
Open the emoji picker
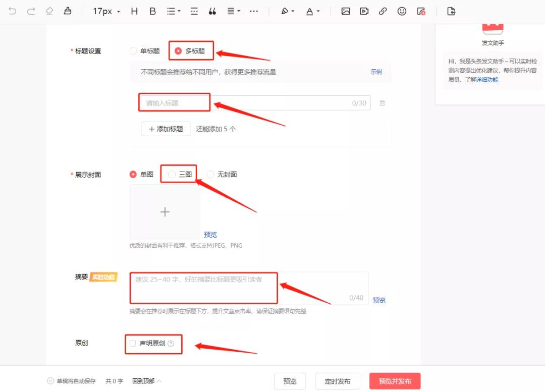tap(402, 11)
